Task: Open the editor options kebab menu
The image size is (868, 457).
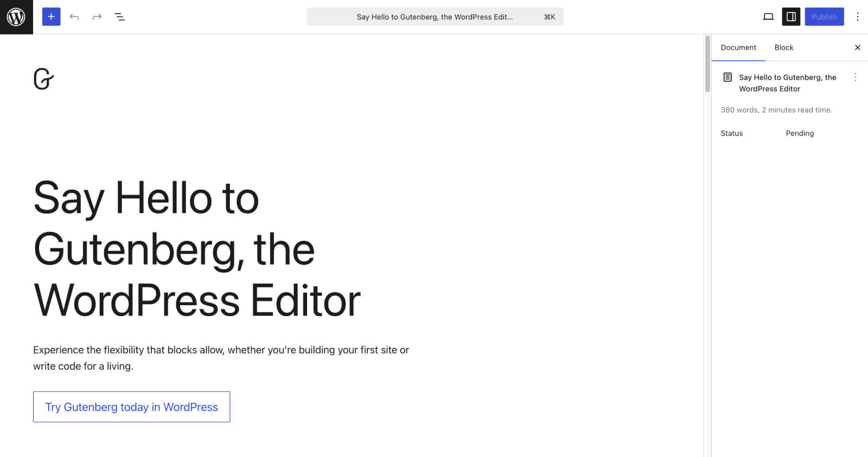Action: (x=858, y=16)
